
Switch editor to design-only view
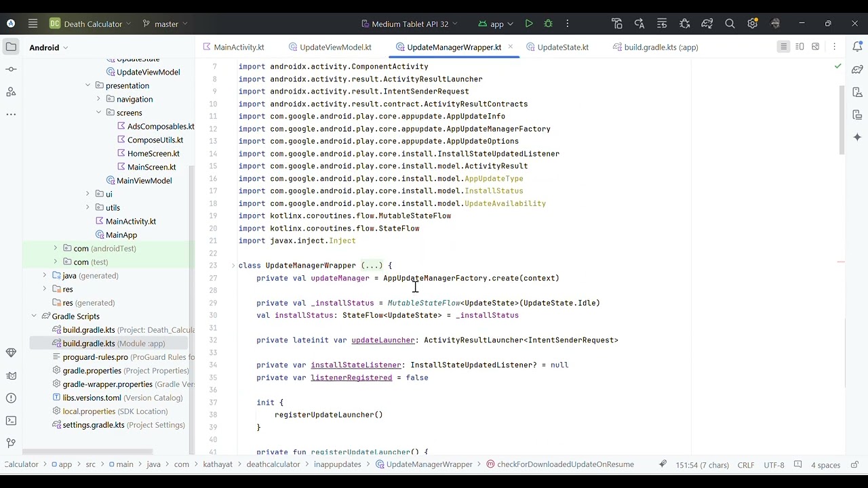tap(816, 47)
